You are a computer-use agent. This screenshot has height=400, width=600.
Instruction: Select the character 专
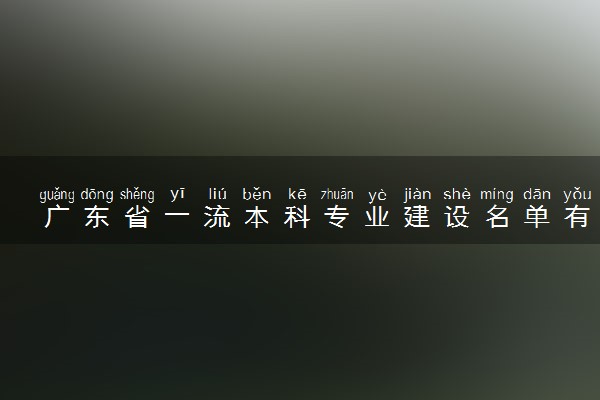click(337, 217)
